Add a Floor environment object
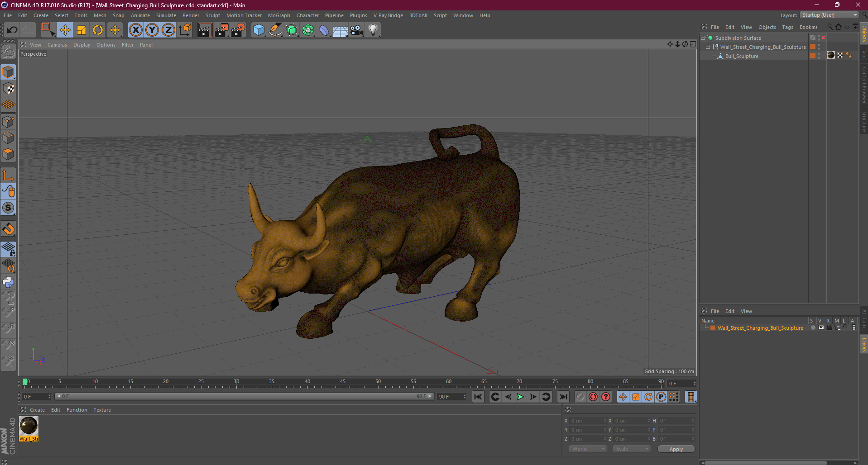Viewport: 868px width, 465px height. click(x=340, y=30)
